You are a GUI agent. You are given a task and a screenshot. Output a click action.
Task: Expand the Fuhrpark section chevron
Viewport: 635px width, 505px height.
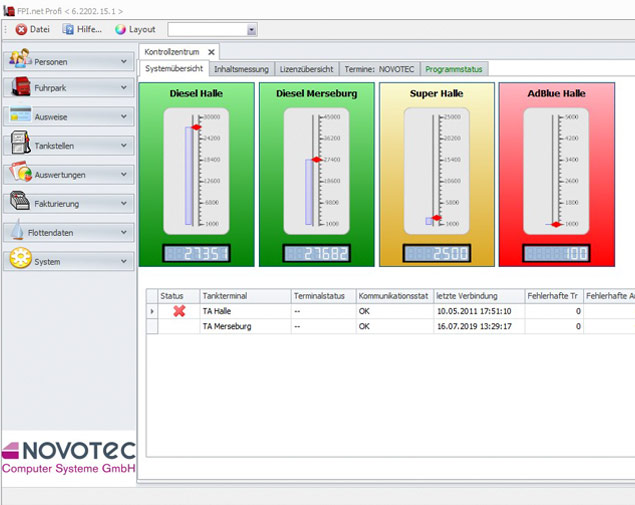coord(124,88)
